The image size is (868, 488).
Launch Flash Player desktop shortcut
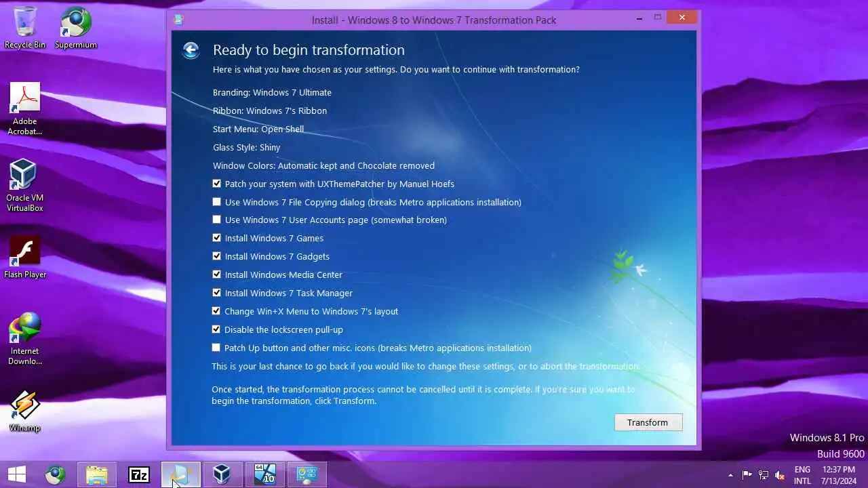25,258
